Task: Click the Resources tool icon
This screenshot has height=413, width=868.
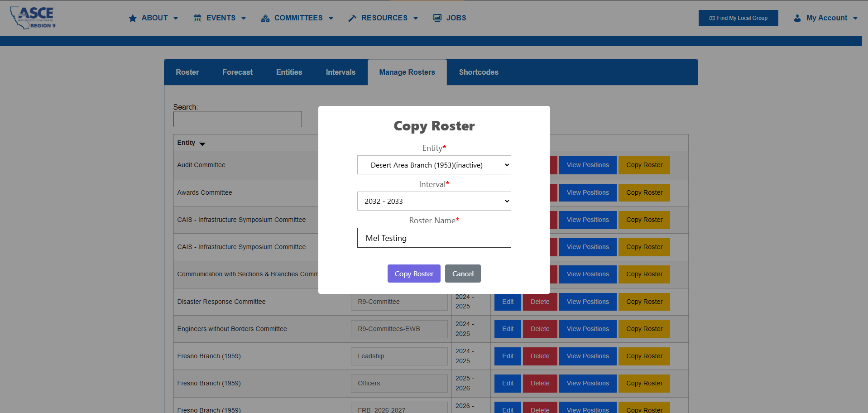Action: (352, 18)
